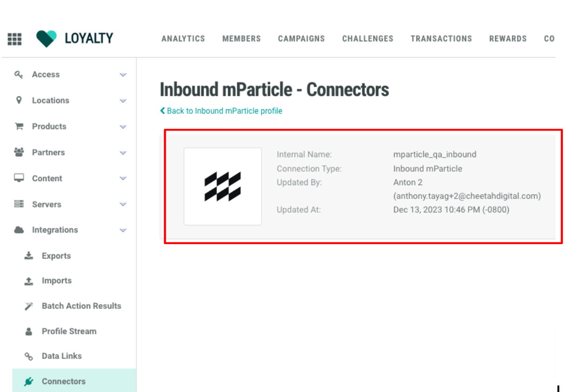This screenshot has width=570, height=392.
Task: Collapse the Integrations section chevron
Action: coord(123,230)
